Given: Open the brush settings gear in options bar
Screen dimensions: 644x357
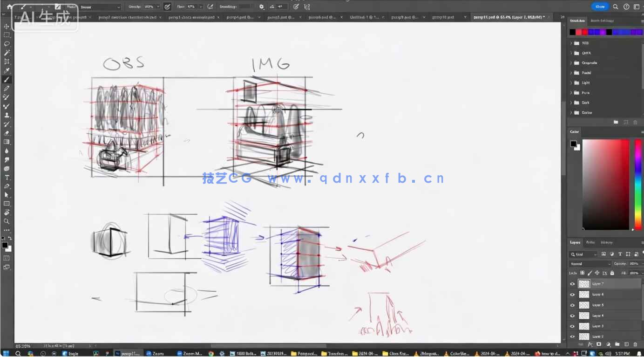Looking at the screenshot, I should pos(261,7).
